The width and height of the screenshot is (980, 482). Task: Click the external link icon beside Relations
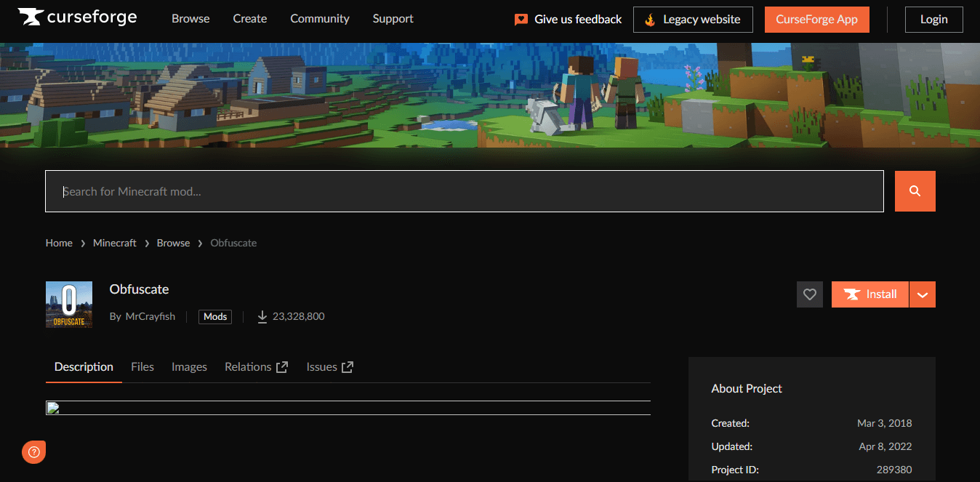[282, 367]
